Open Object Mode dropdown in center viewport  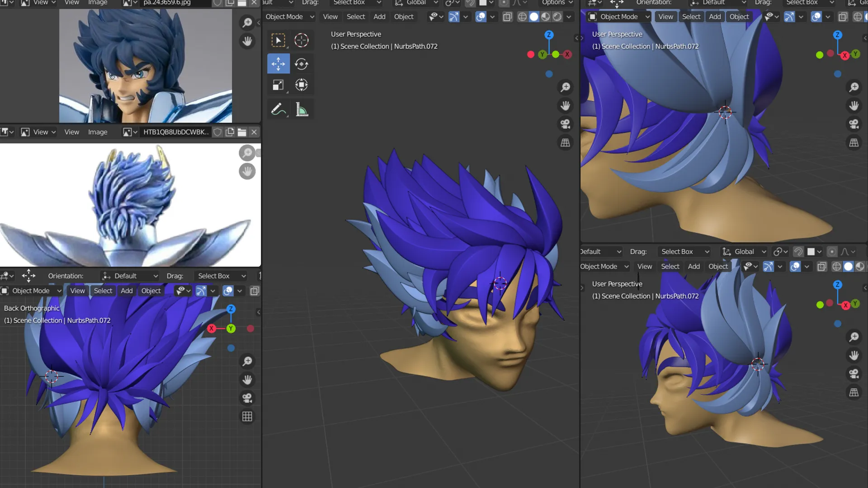(289, 17)
